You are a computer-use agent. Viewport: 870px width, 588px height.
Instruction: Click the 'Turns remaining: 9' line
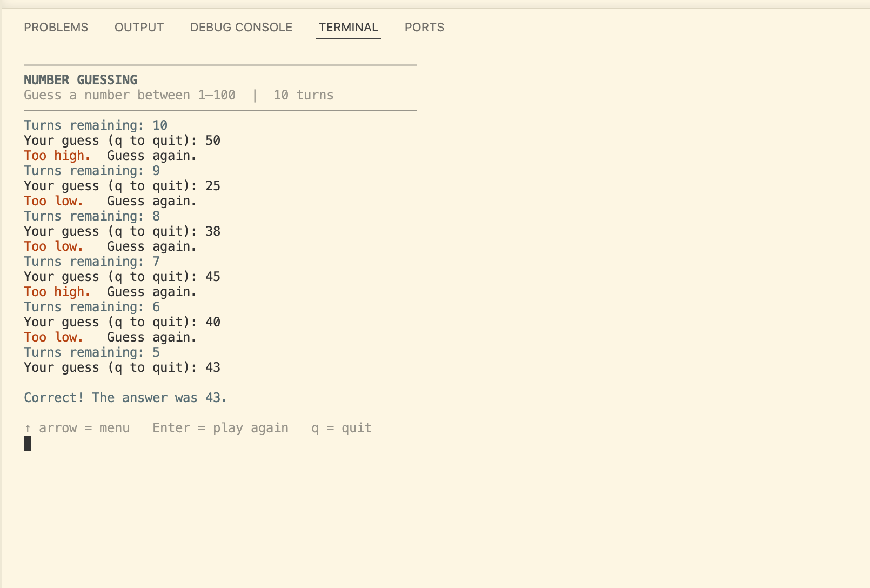pyautogui.click(x=92, y=171)
